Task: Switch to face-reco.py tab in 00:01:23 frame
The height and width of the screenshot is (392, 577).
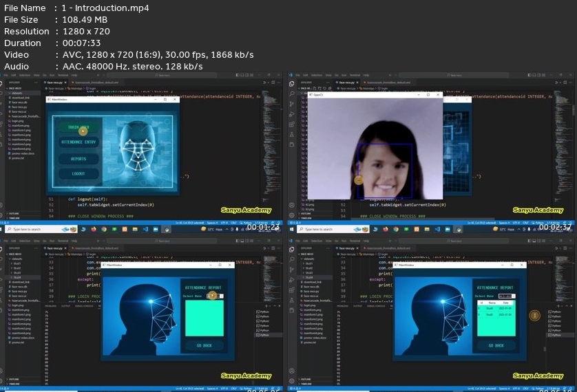Action: pyautogui.click(x=55, y=83)
